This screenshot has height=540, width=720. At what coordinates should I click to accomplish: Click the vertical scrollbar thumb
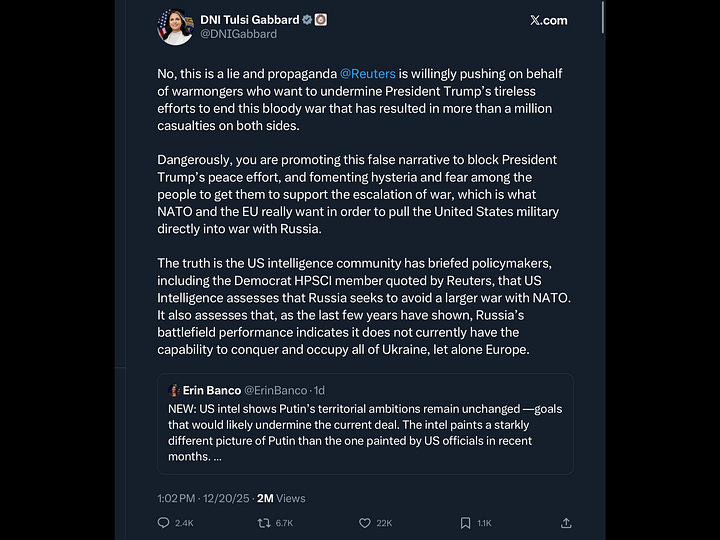602,15
